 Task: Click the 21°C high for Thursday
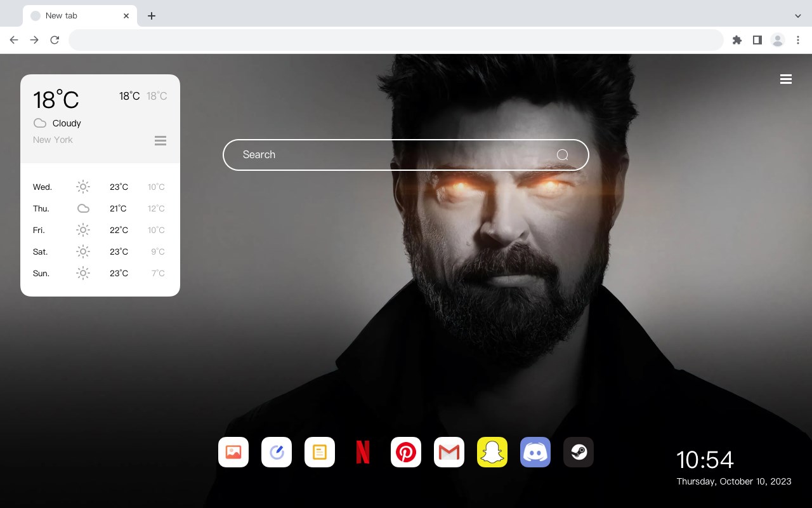click(118, 208)
